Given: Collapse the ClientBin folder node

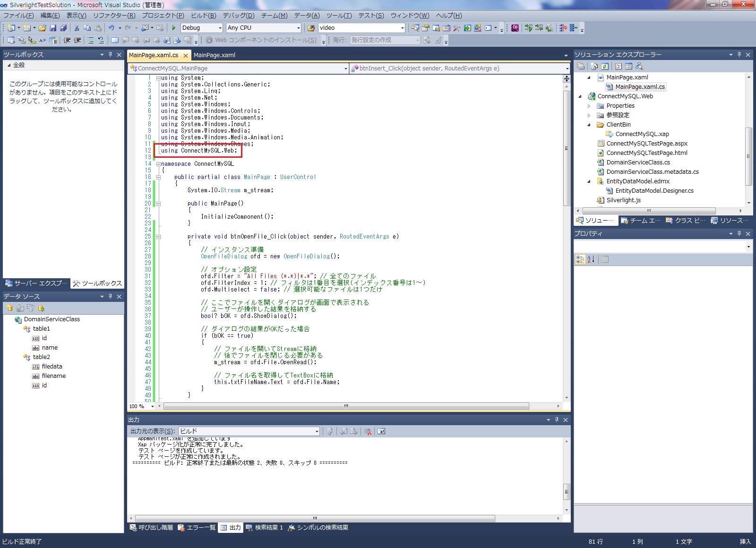Looking at the screenshot, I should click(589, 125).
